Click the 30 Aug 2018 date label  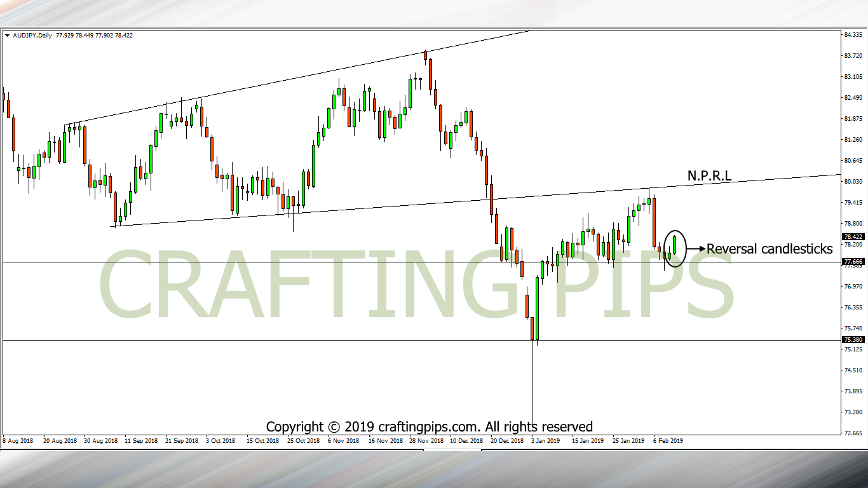[100, 440]
